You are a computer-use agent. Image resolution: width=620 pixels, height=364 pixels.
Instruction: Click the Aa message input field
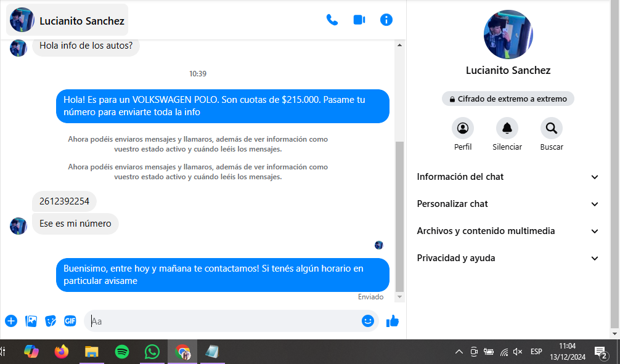[222, 321]
